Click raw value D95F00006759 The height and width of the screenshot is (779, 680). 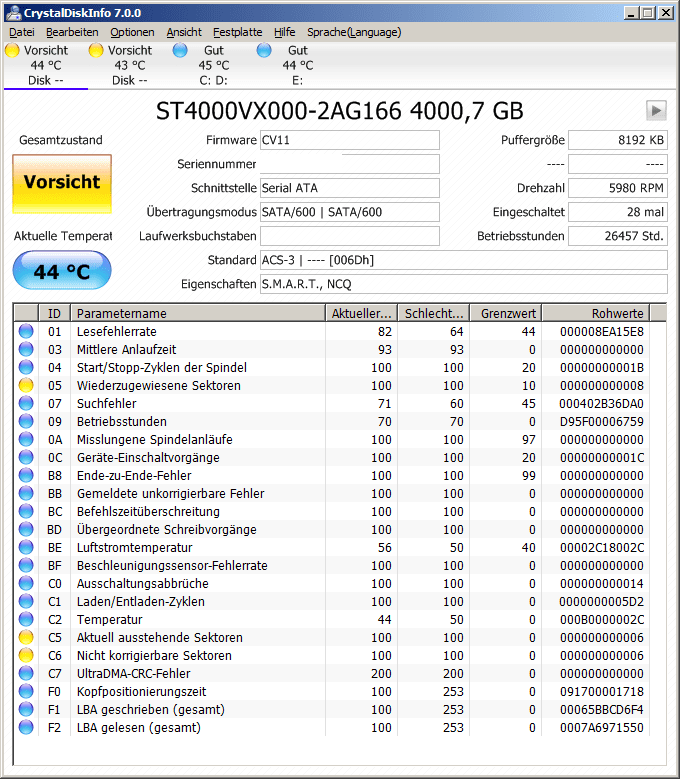602,421
